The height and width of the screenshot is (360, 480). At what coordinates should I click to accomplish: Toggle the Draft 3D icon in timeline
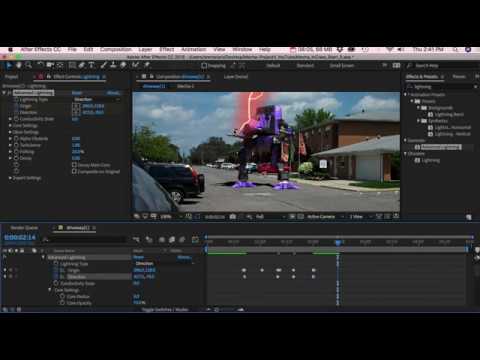(149, 239)
